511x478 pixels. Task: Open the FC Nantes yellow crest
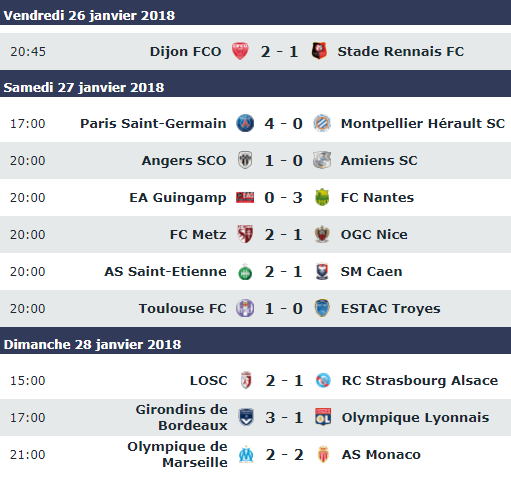[322, 197]
